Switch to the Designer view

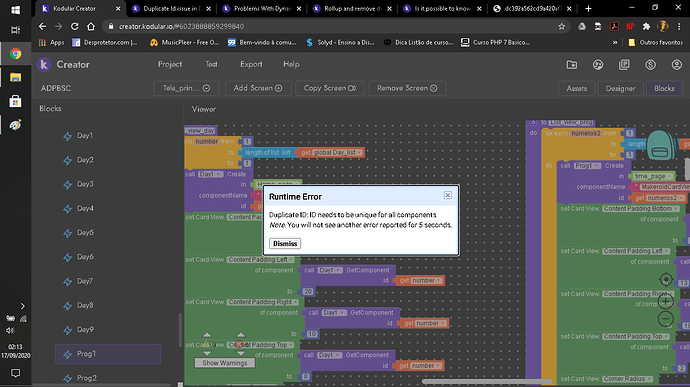(x=620, y=88)
